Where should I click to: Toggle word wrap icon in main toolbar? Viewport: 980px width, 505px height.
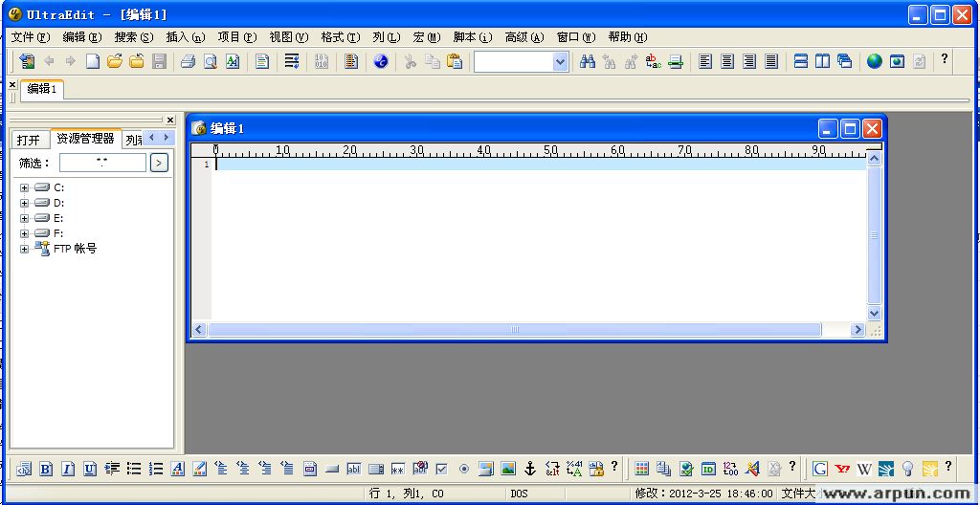click(x=291, y=61)
